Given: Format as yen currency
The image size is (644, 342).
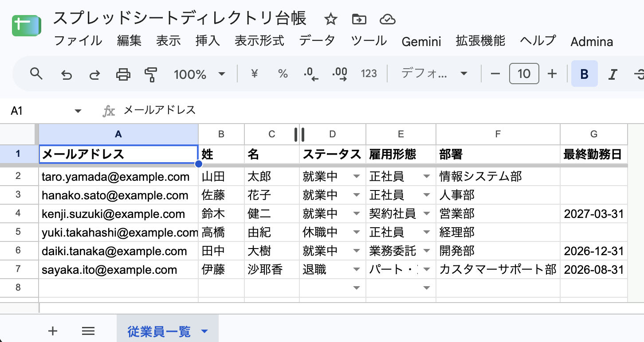Looking at the screenshot, I should tap(255, 74).
